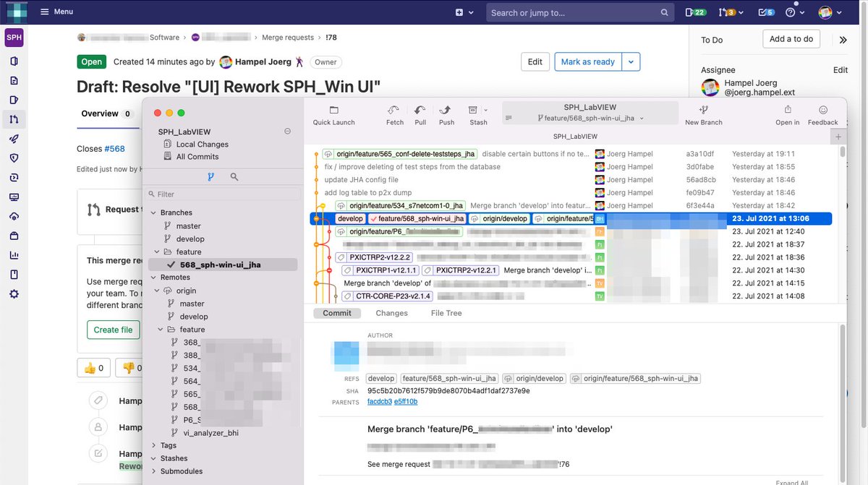Image resolution: width=868 pixels, height=485 pixels.
Task: Expand the Submodules section
Action: pyautogui.click(x=153, y=471)
